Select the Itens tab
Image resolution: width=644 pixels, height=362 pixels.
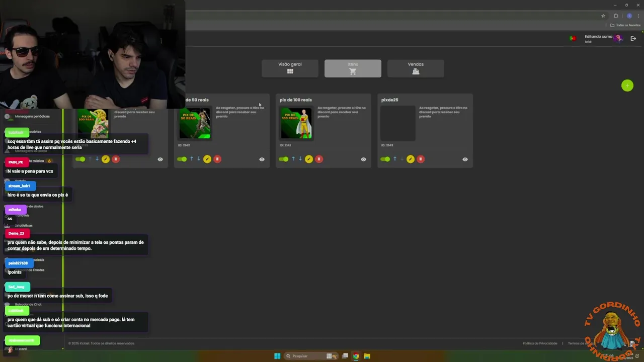[353, 68]
